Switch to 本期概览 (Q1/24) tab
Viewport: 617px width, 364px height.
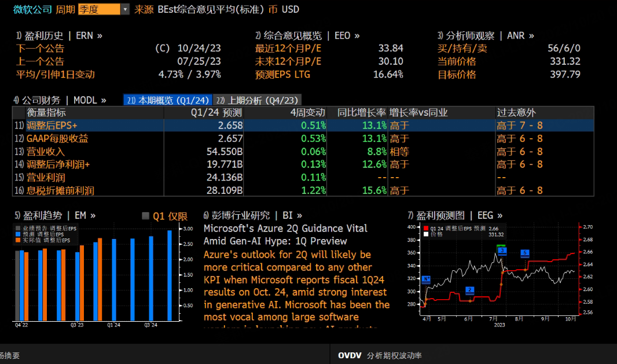(x=168, y=100)
